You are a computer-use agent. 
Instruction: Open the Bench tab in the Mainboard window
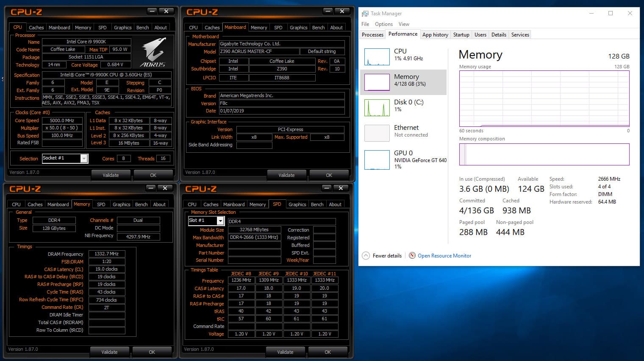pyautogui.click(x=318, y=28)
